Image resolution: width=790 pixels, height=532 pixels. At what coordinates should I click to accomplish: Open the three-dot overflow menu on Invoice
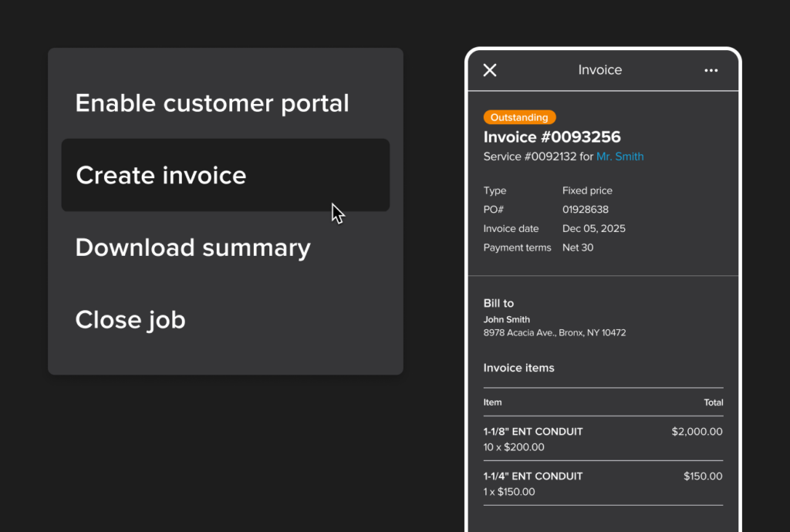tap(711, 70)
